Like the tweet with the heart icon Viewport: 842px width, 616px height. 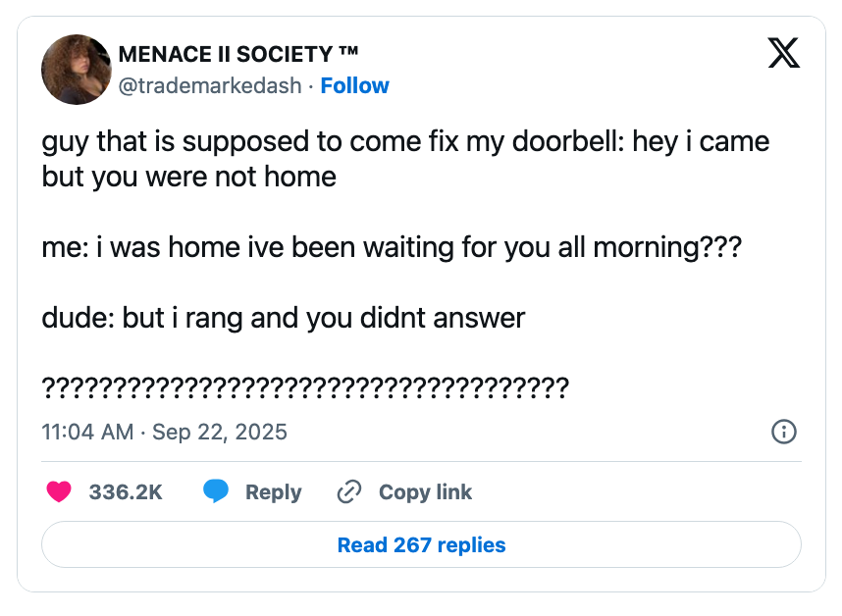coord(59,491)
